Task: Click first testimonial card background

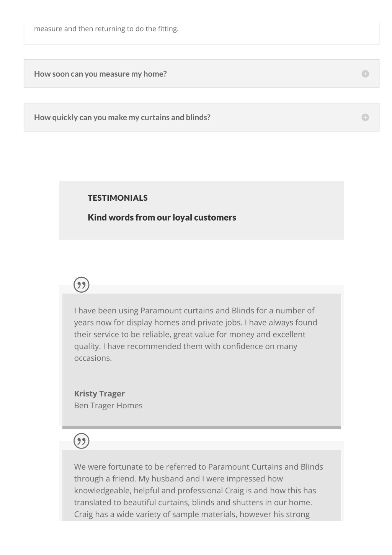Action: click(201, 360)
